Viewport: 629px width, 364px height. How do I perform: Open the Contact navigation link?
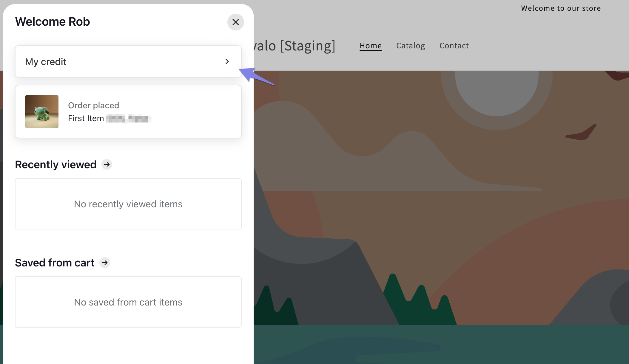tap(454, 46)
